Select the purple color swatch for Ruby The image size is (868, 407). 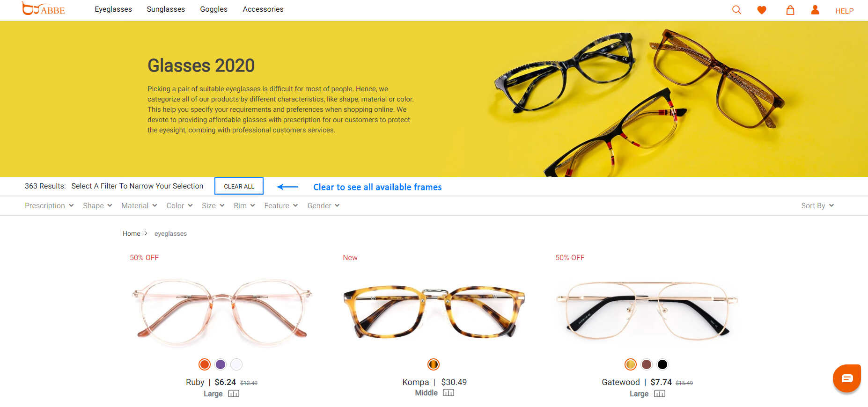click(221, 364)
